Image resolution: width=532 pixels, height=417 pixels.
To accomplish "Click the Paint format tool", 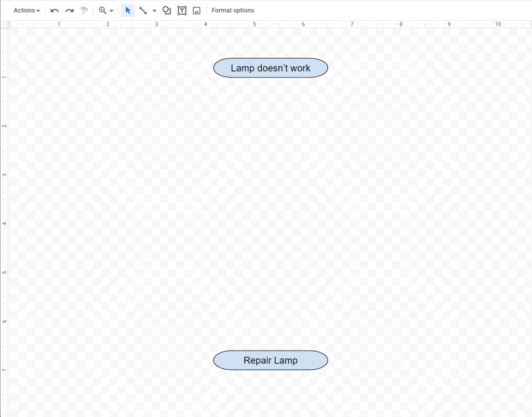I will coord(84,10).
